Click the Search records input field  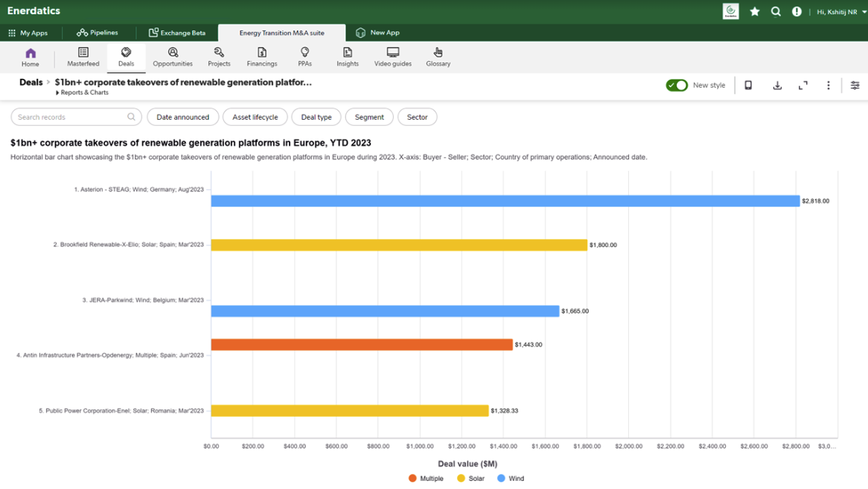coord(71,117)
